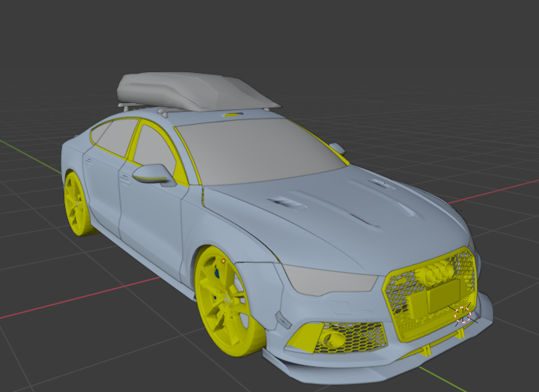This screenshot has width=539, height=392.
Task: Click the 3D cursor near the grille
Action: (x=462, y=315)
